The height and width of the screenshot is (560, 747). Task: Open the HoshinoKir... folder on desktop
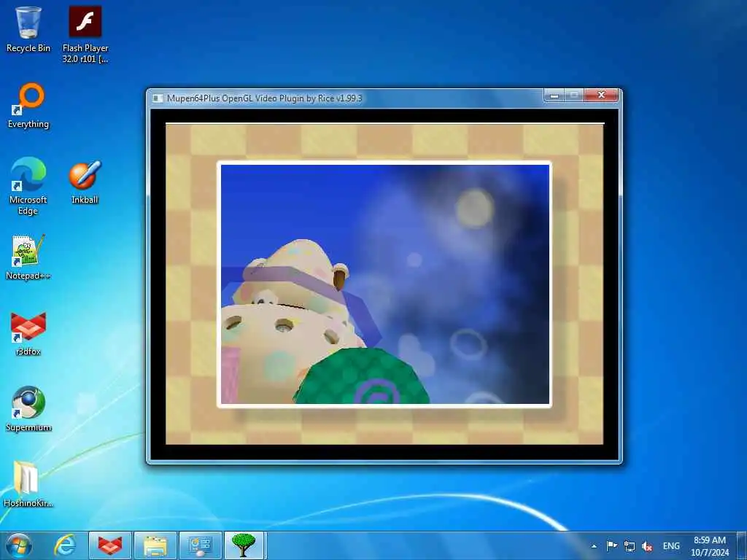[x=28, y=483]
